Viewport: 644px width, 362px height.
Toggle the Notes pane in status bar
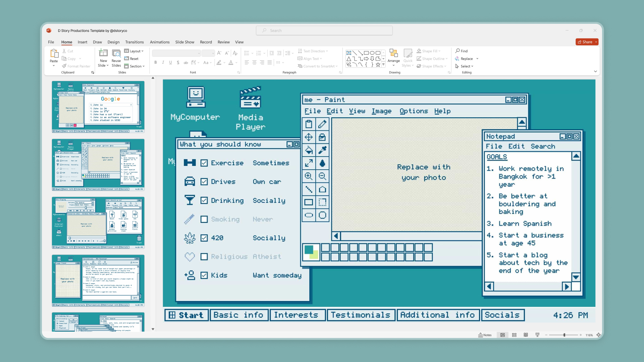point(485,335)
